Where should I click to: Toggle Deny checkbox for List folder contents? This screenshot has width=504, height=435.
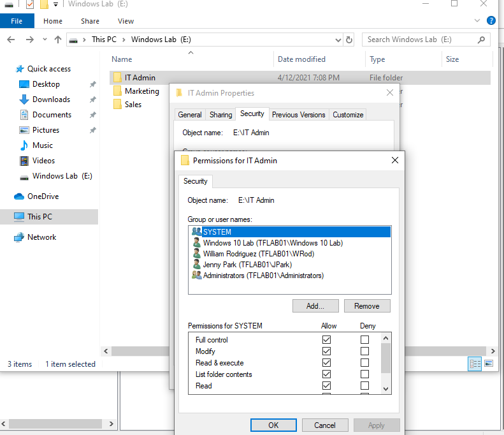[364, 374]
